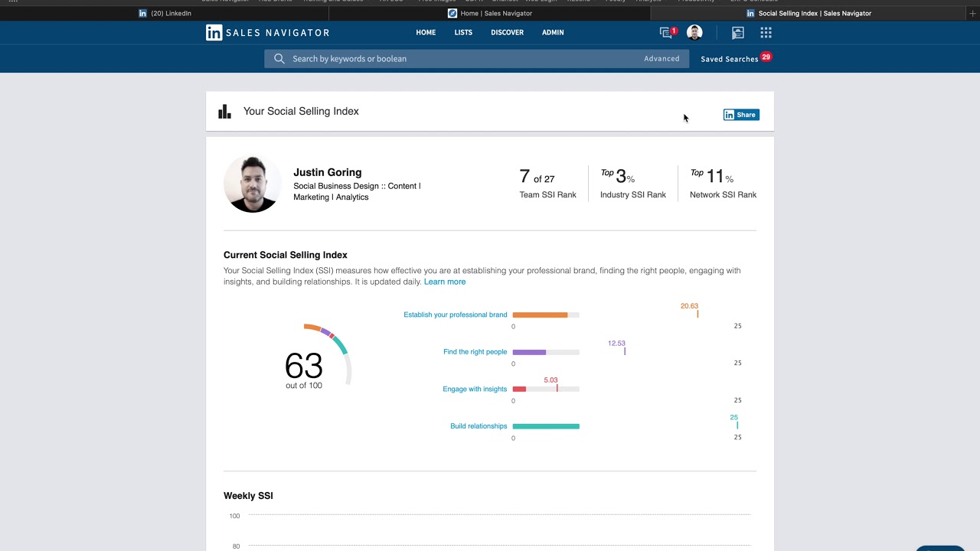Go to the HOME menu

pos(426,32)
